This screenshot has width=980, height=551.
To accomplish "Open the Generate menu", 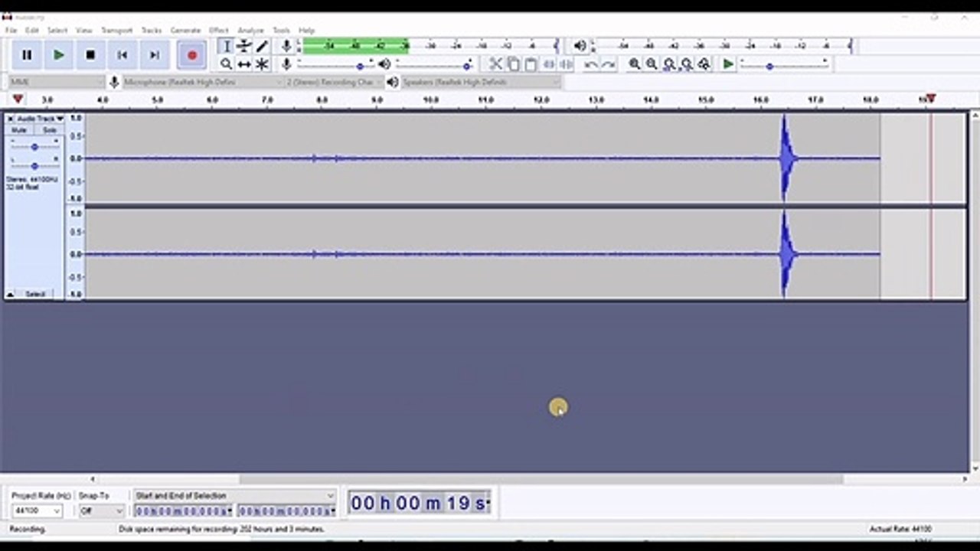I will [x=185, y=30].
